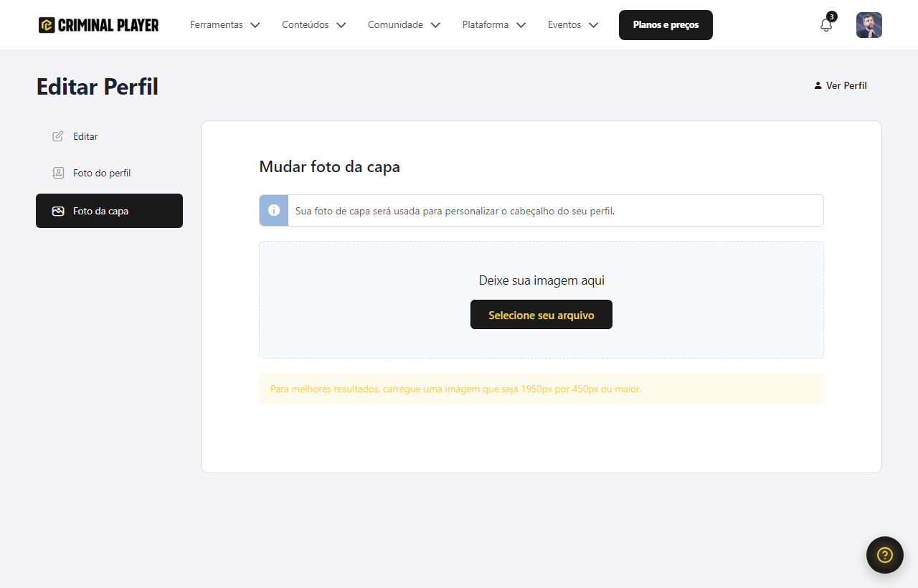Image resolution: width=918 pixels, height=588 pixels.
Task: Click the portrait icon beside Foto do perfil
Action: 58,173
